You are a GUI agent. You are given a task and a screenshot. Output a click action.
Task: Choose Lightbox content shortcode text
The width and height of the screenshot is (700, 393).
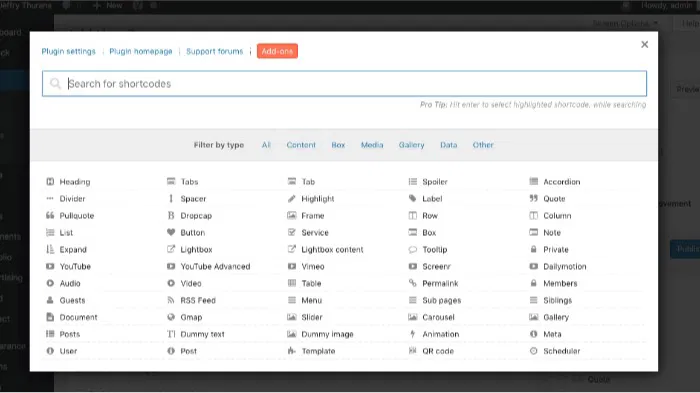[x=332, y=249]
